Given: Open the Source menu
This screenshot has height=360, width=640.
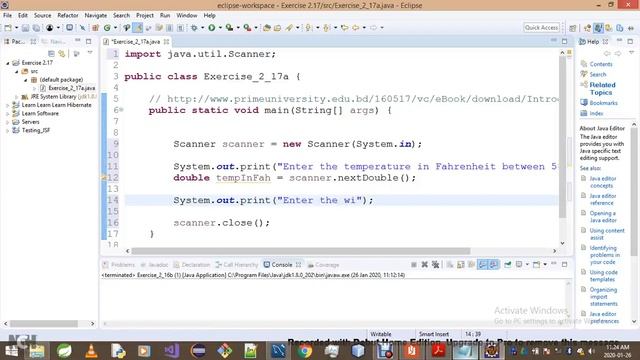Looking at the screenshot, I should pos(42,16).
